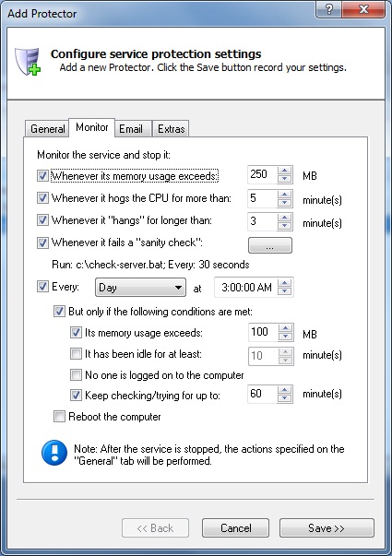Decrease the hang minutes value of 3

(x=284, y=226)
